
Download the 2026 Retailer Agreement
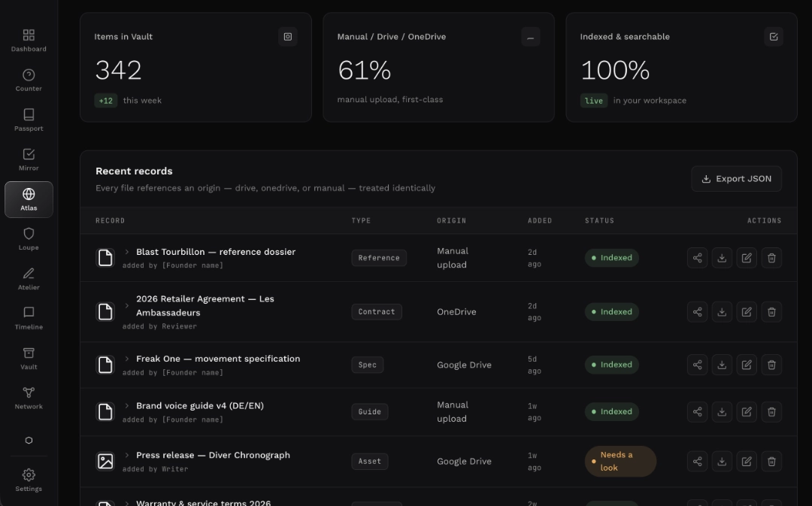(x=722, y=312)
